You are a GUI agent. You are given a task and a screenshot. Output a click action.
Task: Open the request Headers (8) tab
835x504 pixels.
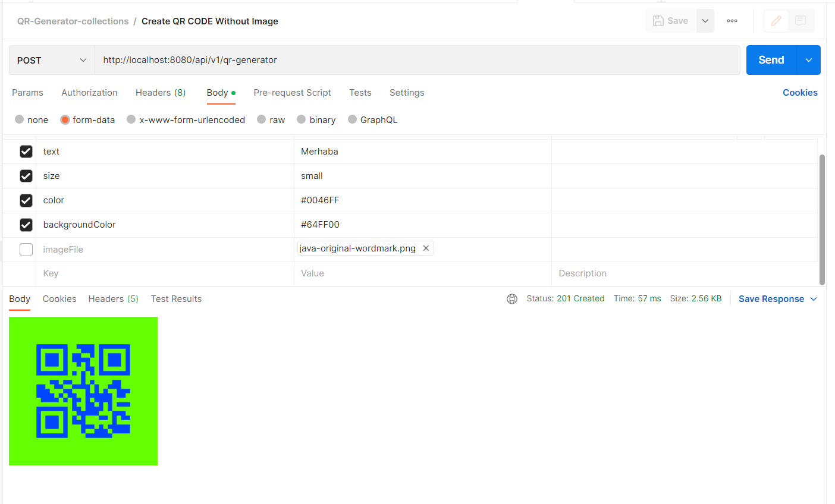161,93
